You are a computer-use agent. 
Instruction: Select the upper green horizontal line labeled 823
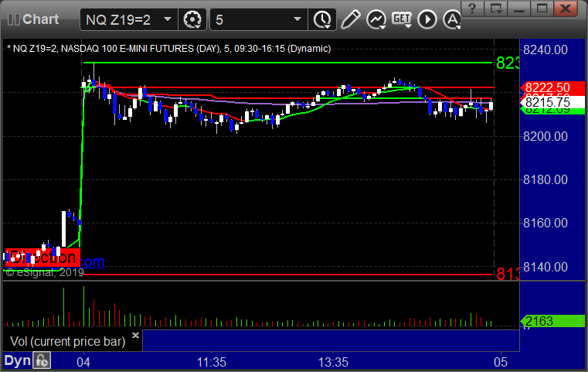[x=287, y=63]
